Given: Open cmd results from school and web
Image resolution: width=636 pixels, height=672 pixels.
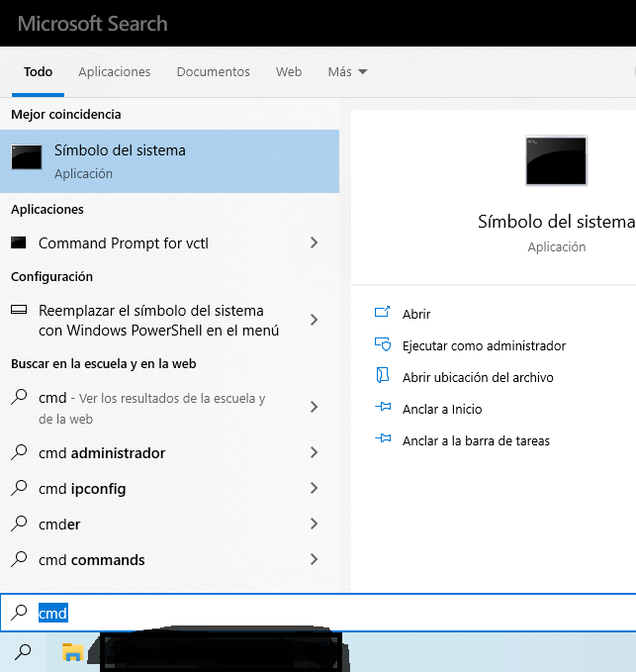Looking at the screenshot, I should (x=152, y=408).
